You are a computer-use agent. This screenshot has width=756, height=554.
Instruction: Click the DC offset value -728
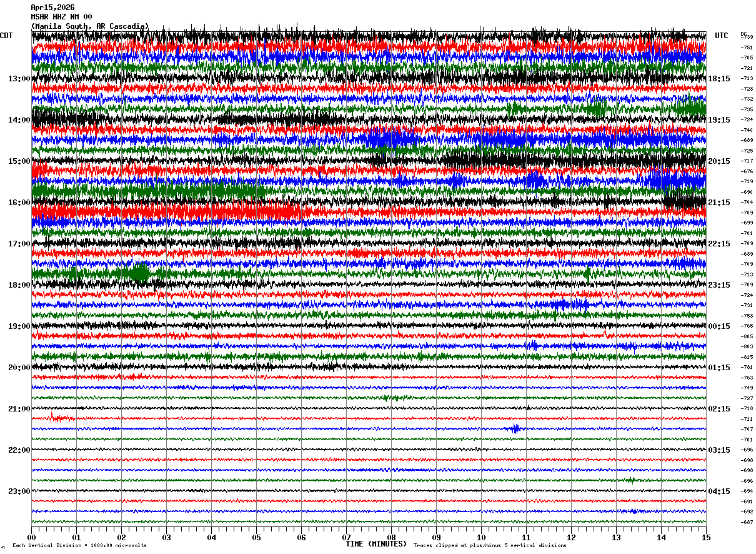(747, 89)
